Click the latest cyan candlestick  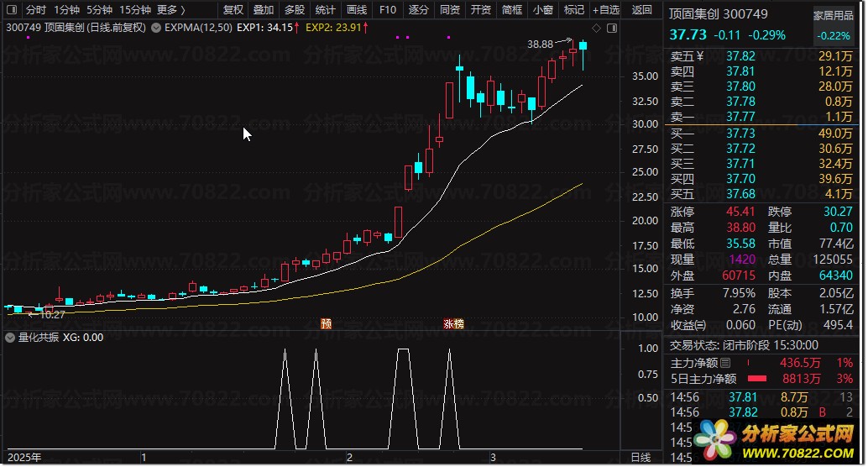pyautogui.click(x=583, y=46)
